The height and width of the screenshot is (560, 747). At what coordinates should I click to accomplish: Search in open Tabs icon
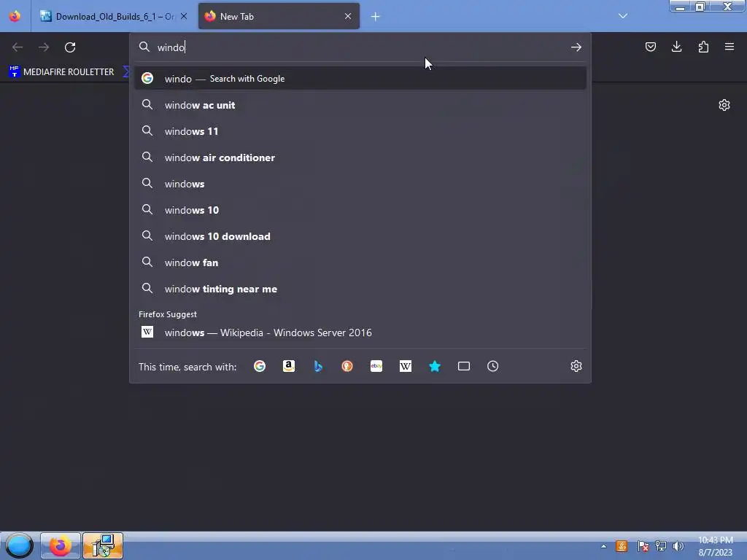click(464, 366)
